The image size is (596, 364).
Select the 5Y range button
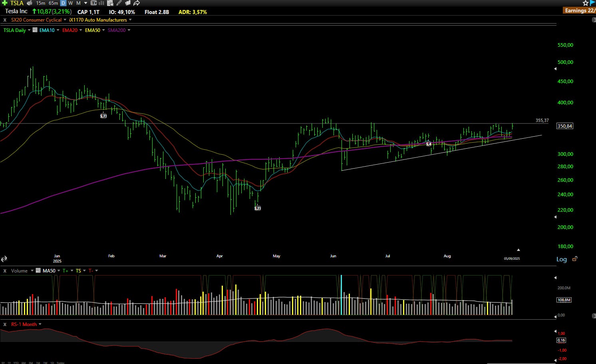click(x=3, y=363)
